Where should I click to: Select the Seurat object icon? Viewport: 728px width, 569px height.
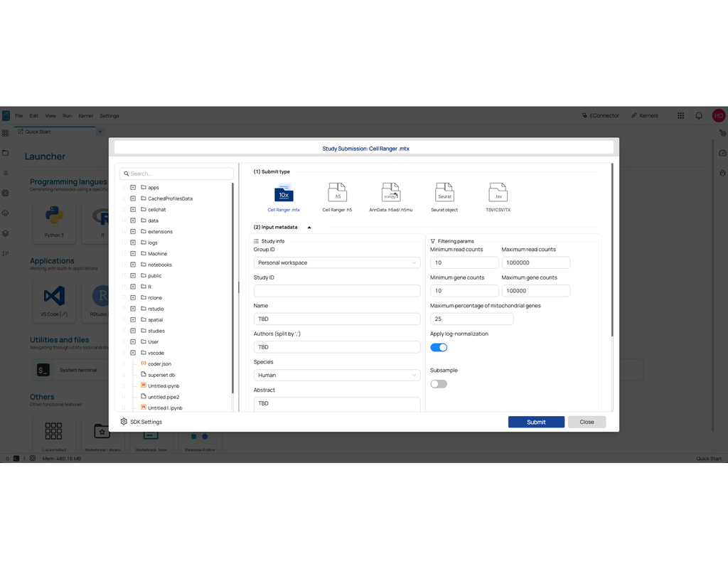[x=444, y=193]
